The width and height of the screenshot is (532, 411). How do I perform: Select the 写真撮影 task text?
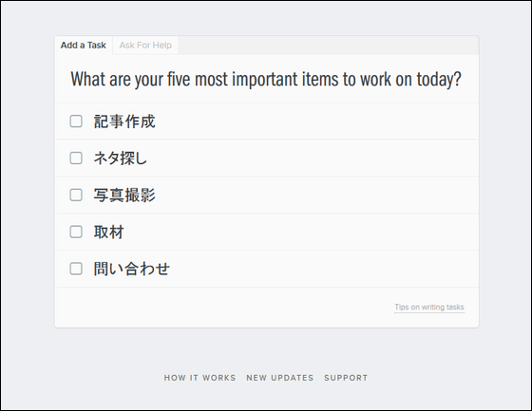[124, 196]
